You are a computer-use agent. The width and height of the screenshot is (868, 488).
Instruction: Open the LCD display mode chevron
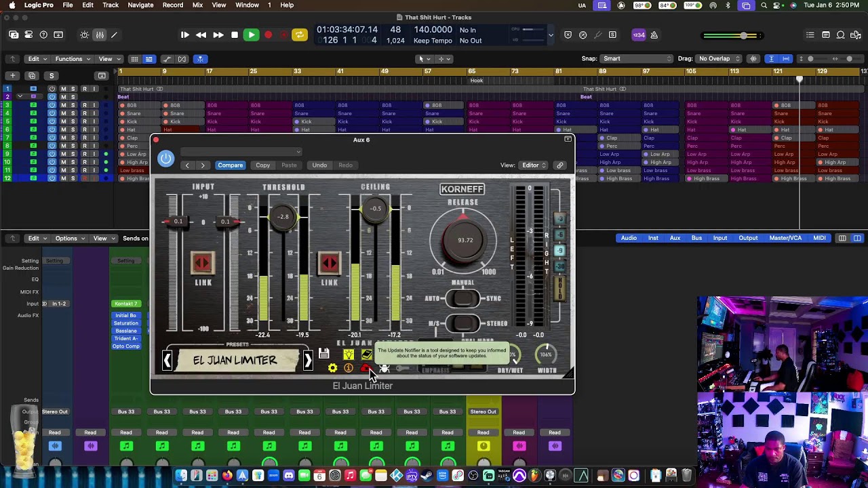point(551,35)
